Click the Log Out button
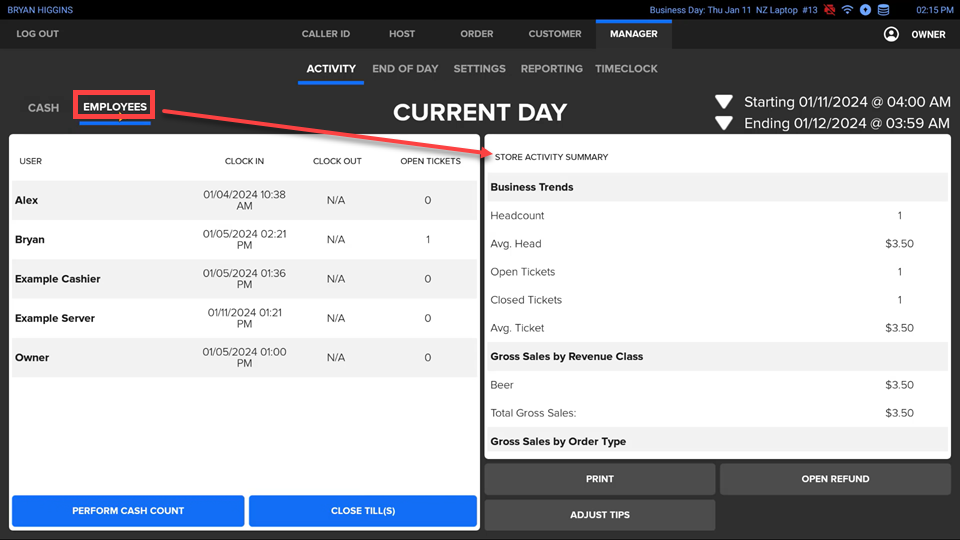 (38, 34)
